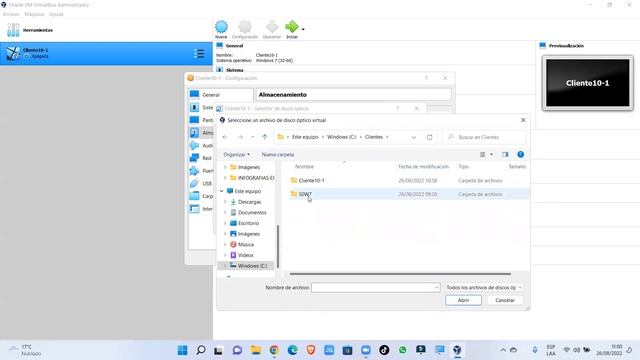This screenshot has width=640, height=360.
Task: Sort by the Tipo column header
Action: point(464,167)
